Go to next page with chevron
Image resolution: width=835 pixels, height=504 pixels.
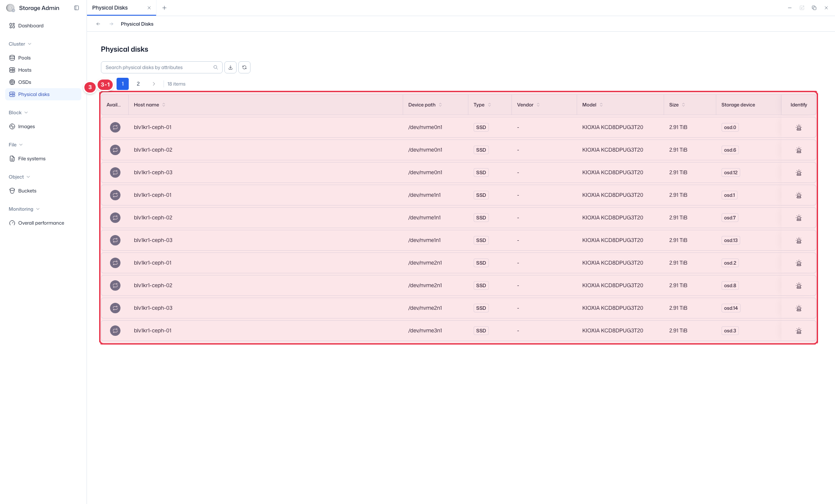click(x=154, y=84)
